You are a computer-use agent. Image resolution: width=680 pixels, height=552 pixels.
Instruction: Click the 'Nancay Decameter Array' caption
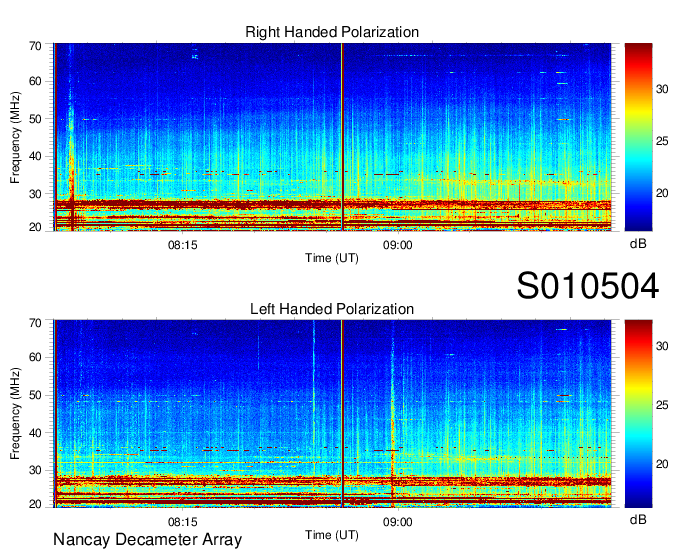(147, 539)
